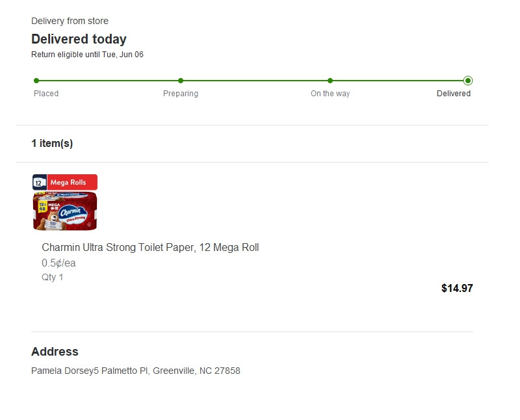Click the $14.97 item price
This screenshot has height=420, width=520.
(457, 288)
